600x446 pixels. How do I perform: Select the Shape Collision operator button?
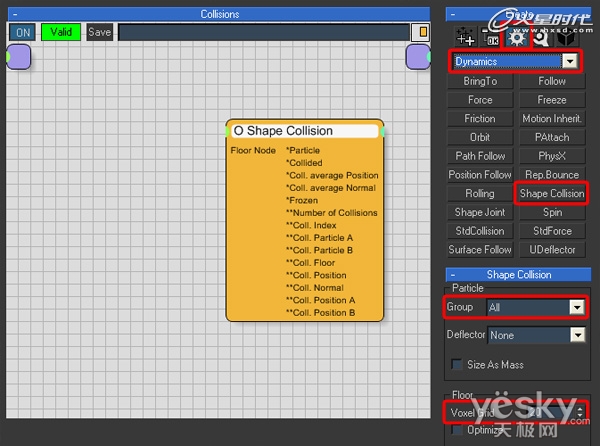coord(552,194)
